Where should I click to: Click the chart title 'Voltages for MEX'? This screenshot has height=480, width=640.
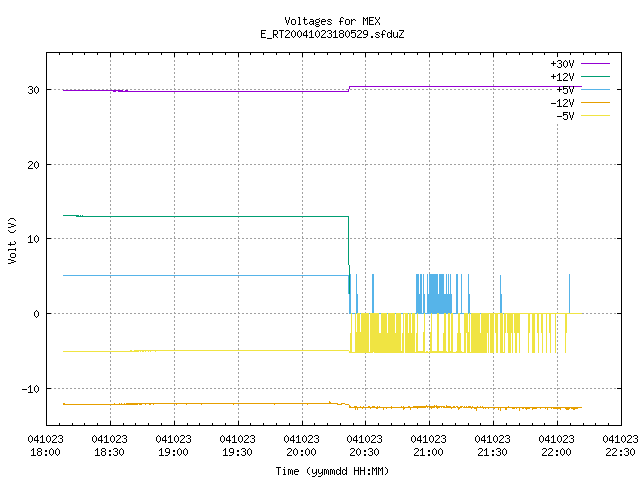click(x=332, y=21)
